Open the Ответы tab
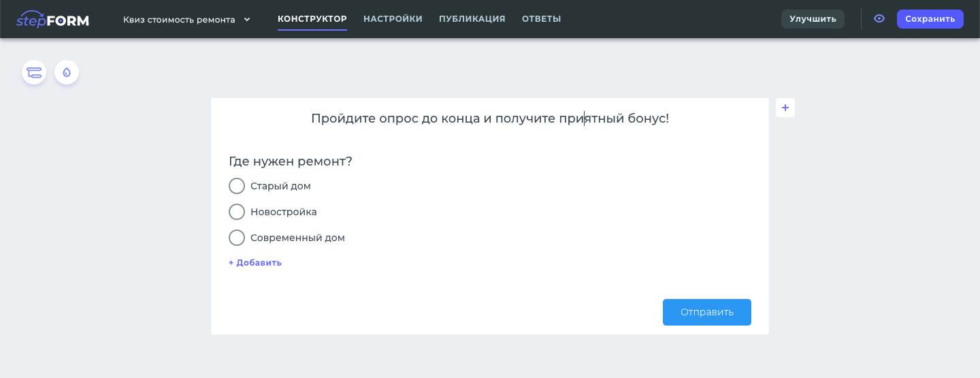Screen dimensions: 980x378 pyautogui.click(x=541, y=19)
